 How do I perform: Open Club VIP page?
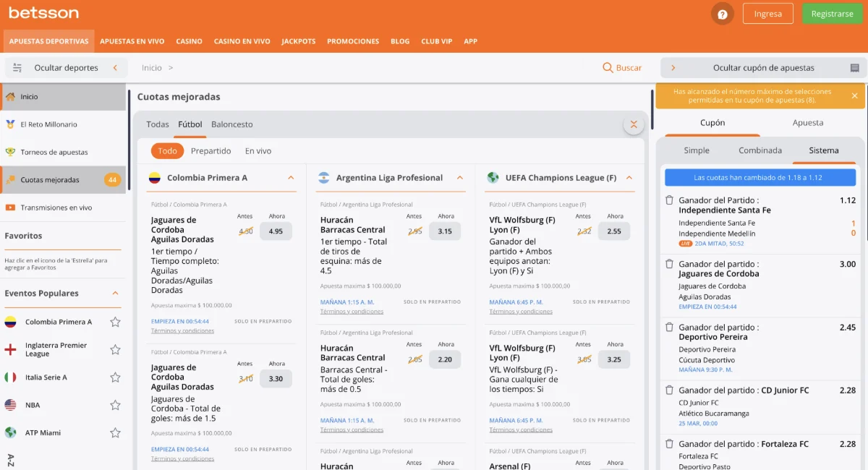[x=437, y=41]
